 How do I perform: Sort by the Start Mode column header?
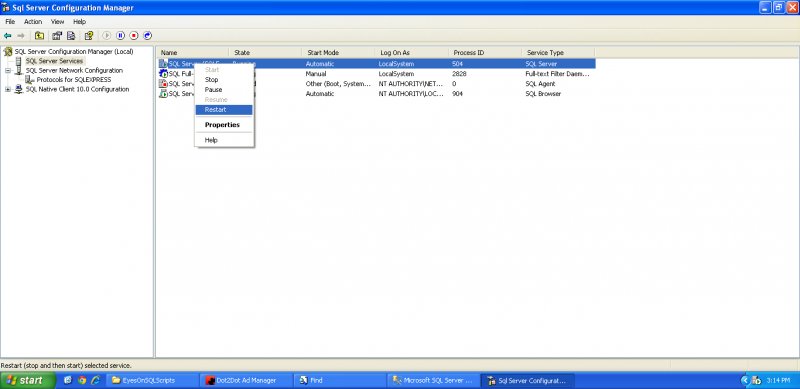(339, 53)
